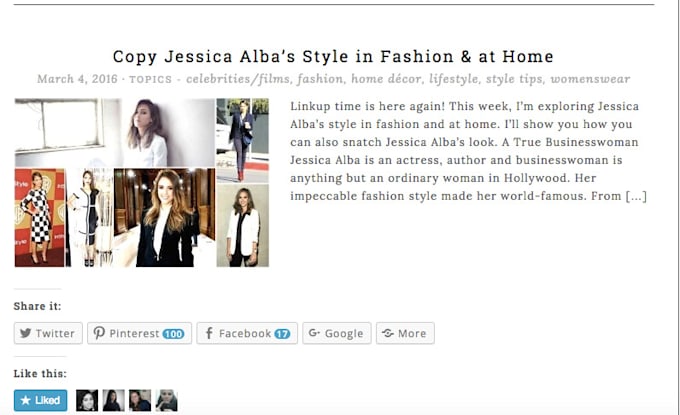This screenshot has width=680, height=415.
Task: Click the star icon on the Liked button
Action: 26,400
